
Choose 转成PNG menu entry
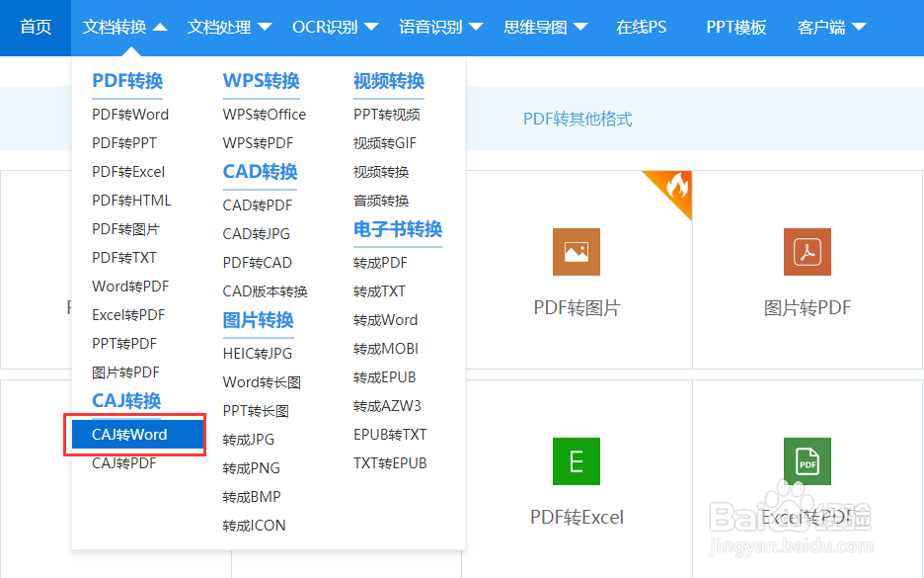pos(251,468)
